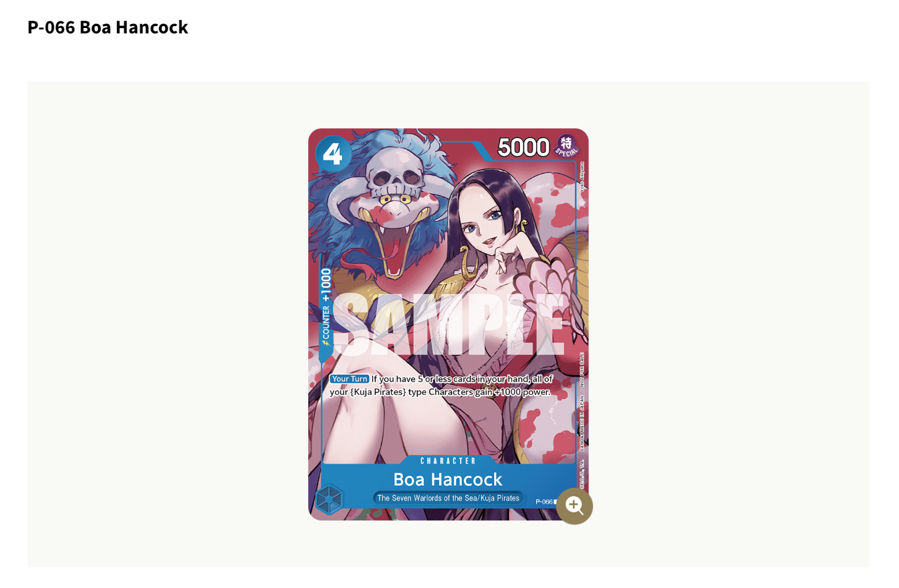Screen dimensions: 899x588
Task: Click the blue cost 4 circle icon
Action: point(333,154)
